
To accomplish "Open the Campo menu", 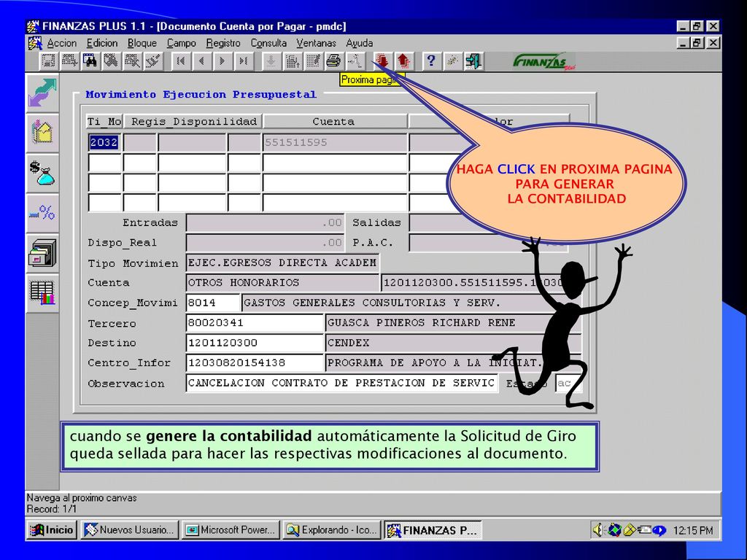I will (x=181, y=43).
